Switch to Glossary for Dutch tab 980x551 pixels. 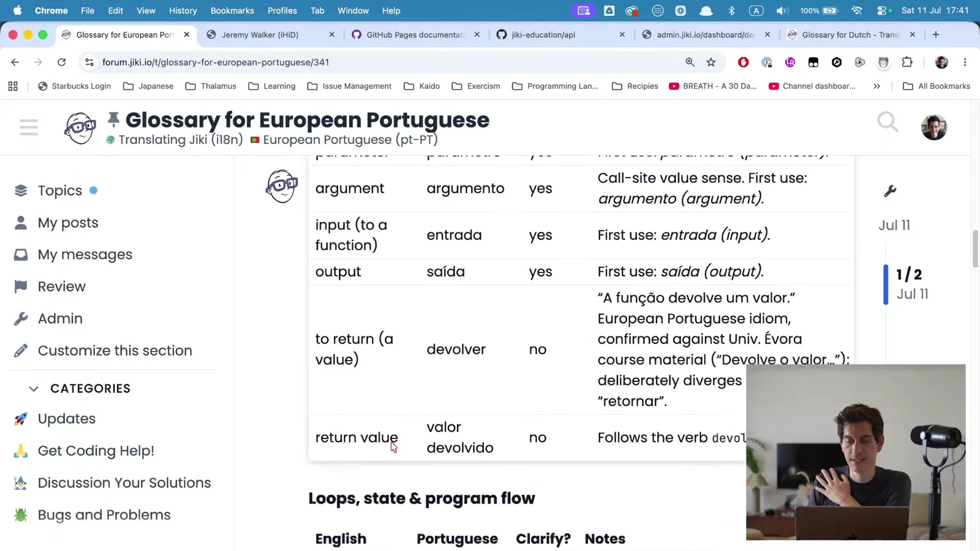[851, 35]
